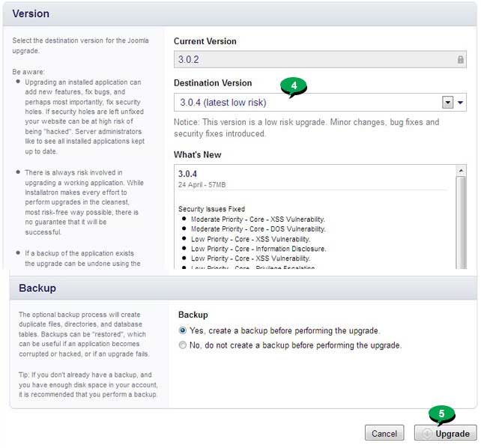The image size is (481, 448).
Task: Click 'Select the destination version for the Joomla' text
Action: coord(80,40)
